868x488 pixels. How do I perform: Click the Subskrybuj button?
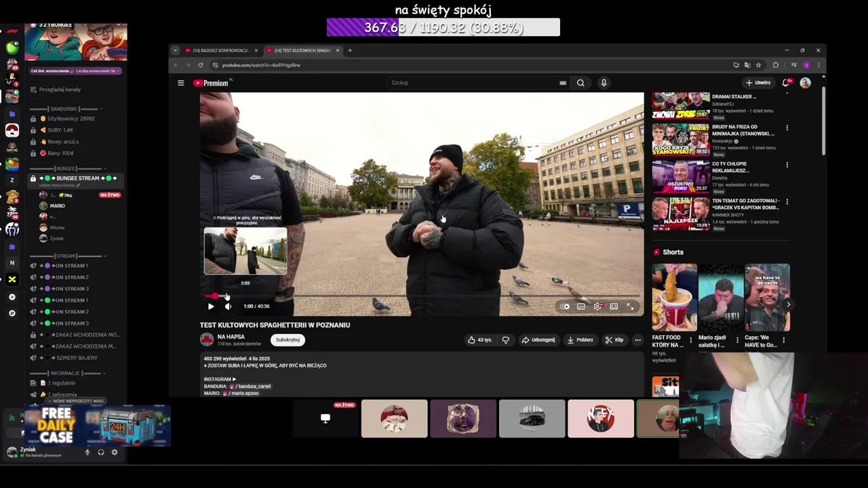point(288,340)
